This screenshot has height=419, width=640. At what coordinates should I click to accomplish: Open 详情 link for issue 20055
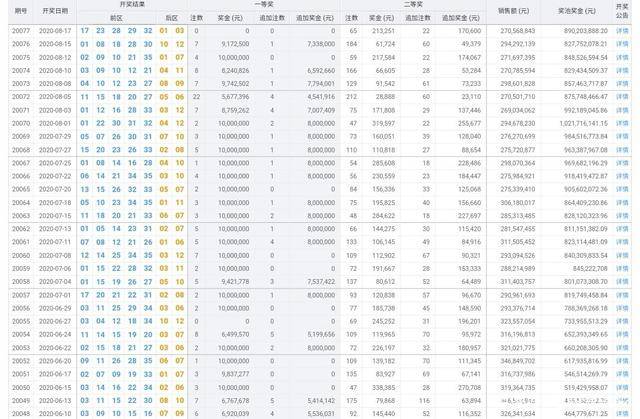click(622, 321)
